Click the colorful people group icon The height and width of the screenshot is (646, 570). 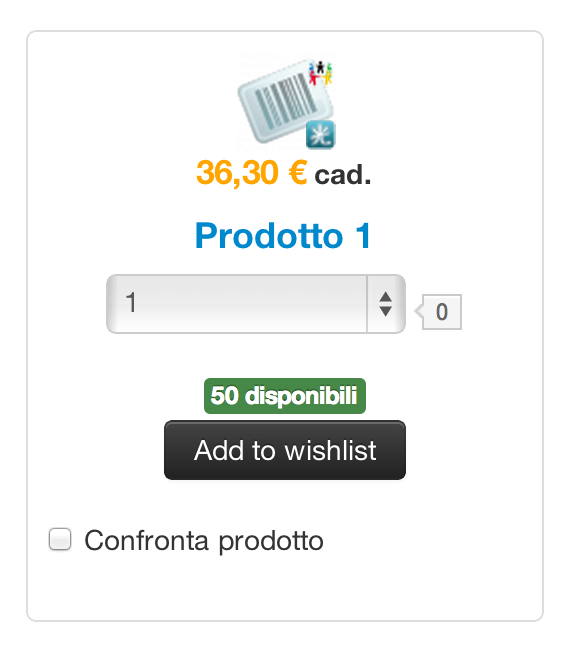pyautogui.click(x=320, y=73)
